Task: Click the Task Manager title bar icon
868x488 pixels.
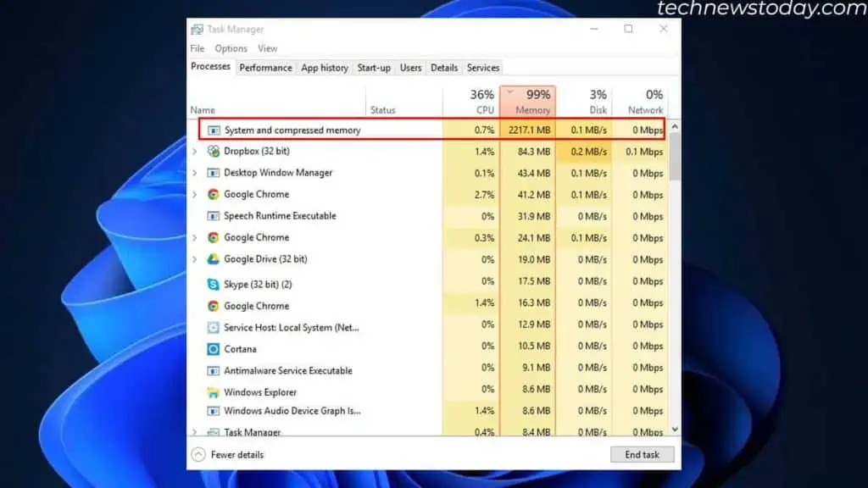Action: point(197,30)
